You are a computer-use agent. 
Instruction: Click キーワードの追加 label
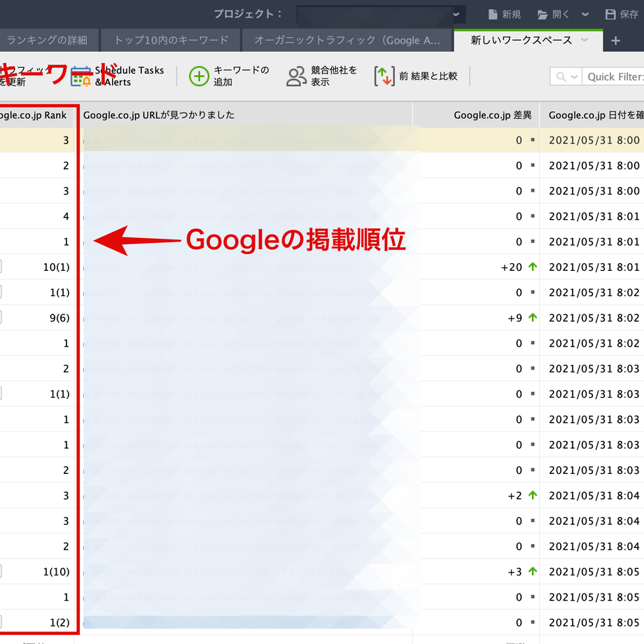point(241,76)
